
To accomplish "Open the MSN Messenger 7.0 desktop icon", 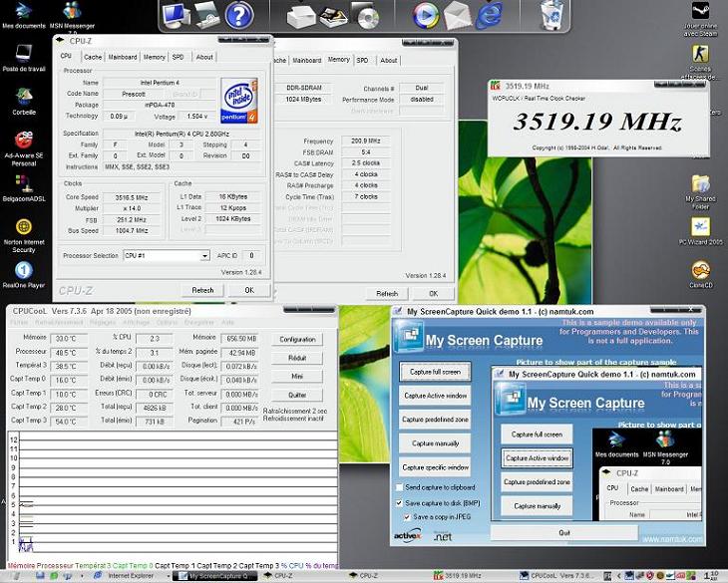I will tap(72, 16).
